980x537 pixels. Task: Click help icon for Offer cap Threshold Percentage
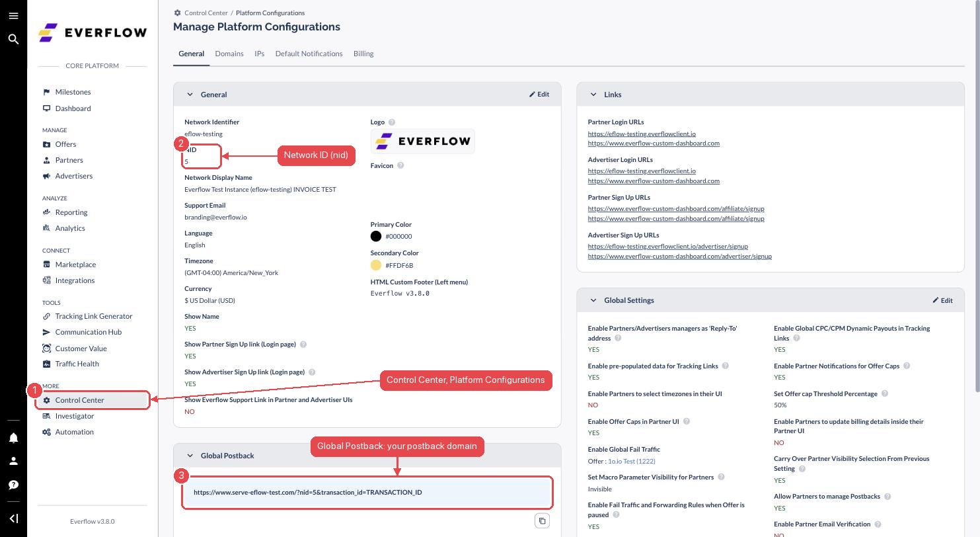tap(885, 393)
